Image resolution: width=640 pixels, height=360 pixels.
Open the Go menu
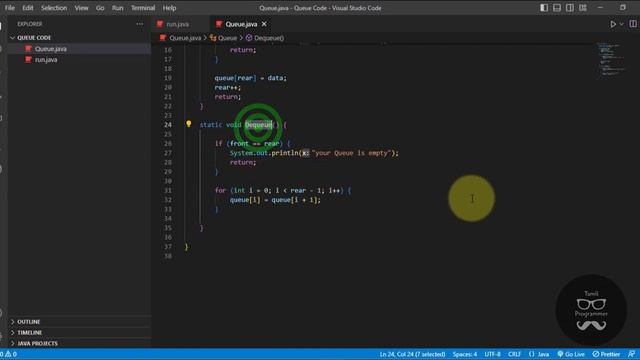[100, 8]
